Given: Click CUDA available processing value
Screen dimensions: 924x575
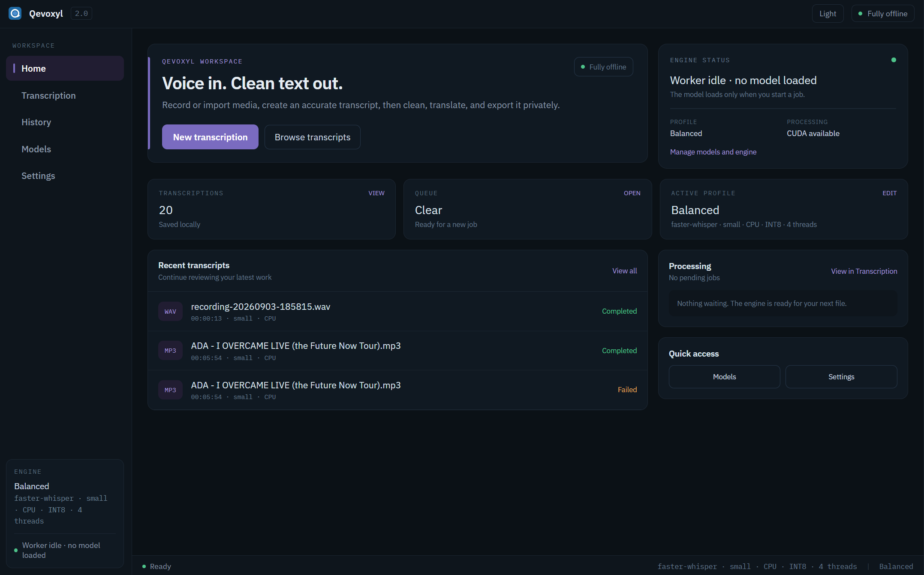Looking at the screenshot, I should (x=813, y=133).
